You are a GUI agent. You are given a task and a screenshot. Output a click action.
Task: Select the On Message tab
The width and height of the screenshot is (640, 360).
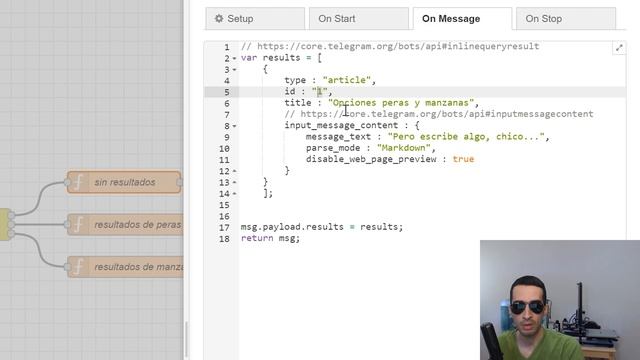[462, 19]
